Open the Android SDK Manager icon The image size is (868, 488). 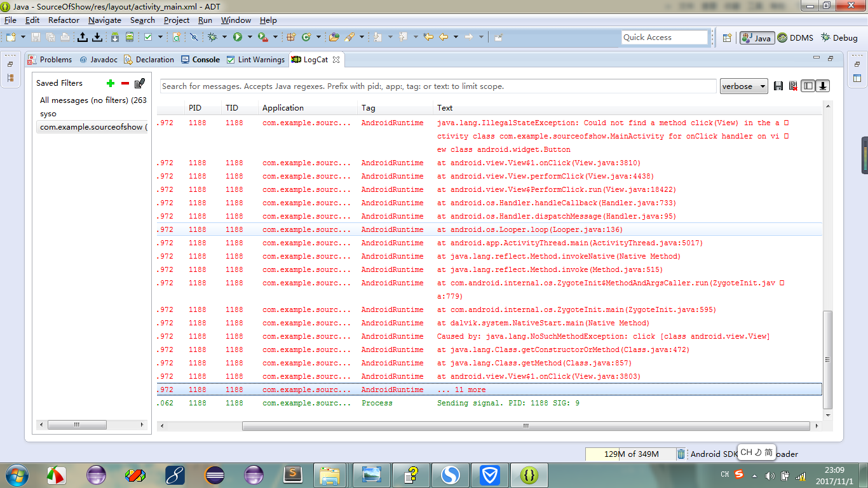tap(115, 37)
